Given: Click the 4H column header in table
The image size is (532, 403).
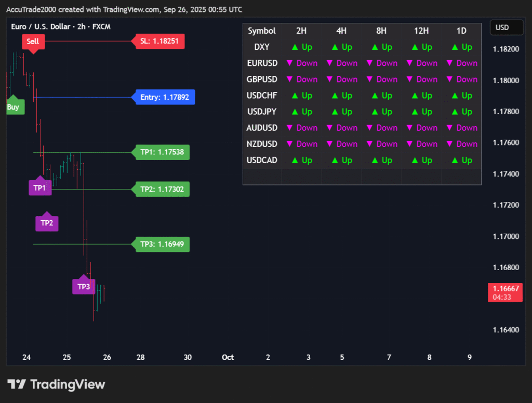Looking at the screenshot, I should point(341,31).
